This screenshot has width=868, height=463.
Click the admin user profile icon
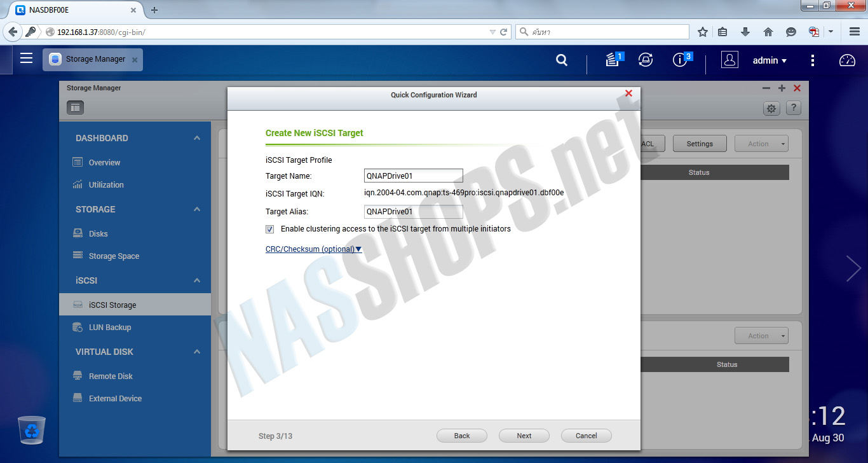pos(729,60)
